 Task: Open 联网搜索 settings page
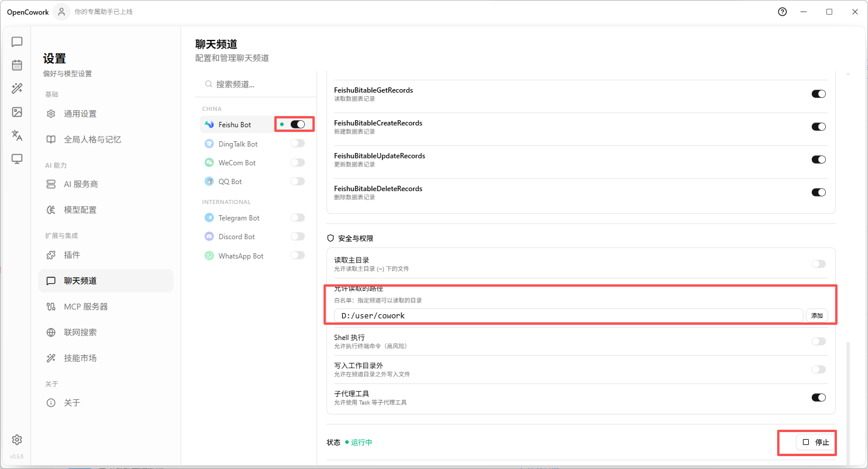(x=105, y=332)
